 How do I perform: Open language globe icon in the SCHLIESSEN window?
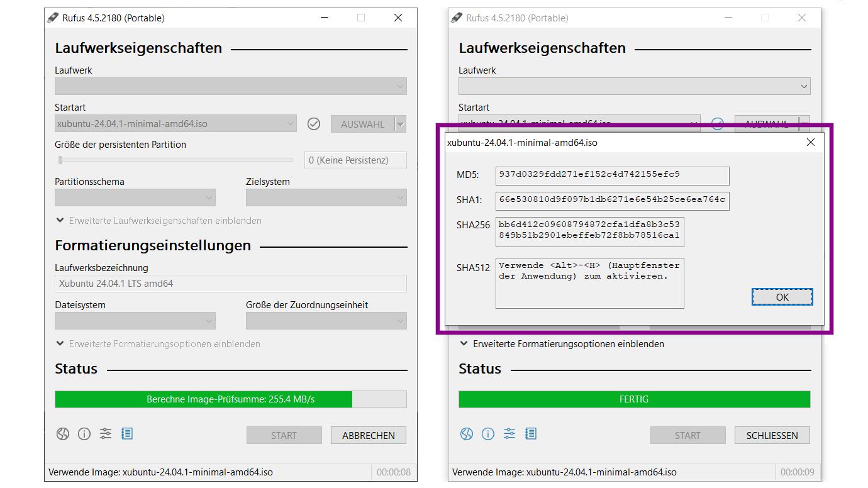point(467,434)
